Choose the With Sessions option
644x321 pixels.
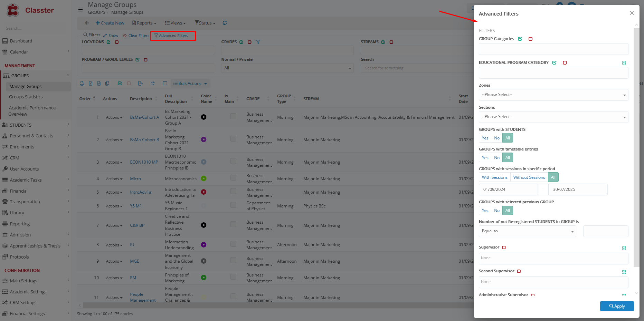point(494,177)
